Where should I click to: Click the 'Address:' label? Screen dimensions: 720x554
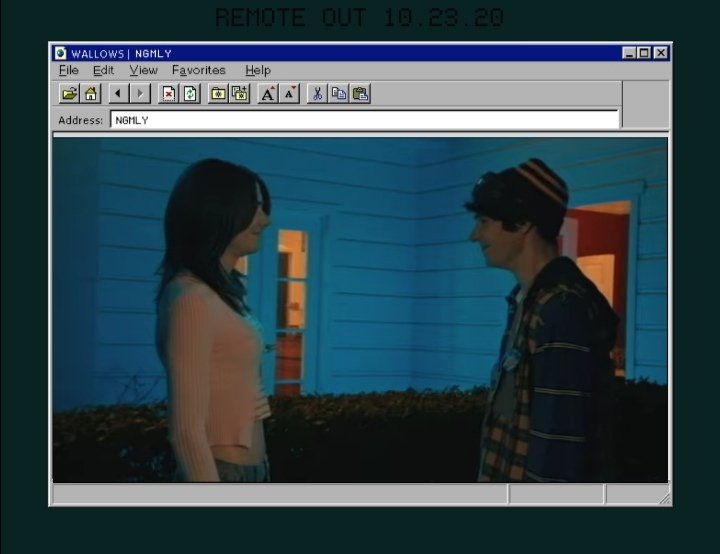point(81,120)
